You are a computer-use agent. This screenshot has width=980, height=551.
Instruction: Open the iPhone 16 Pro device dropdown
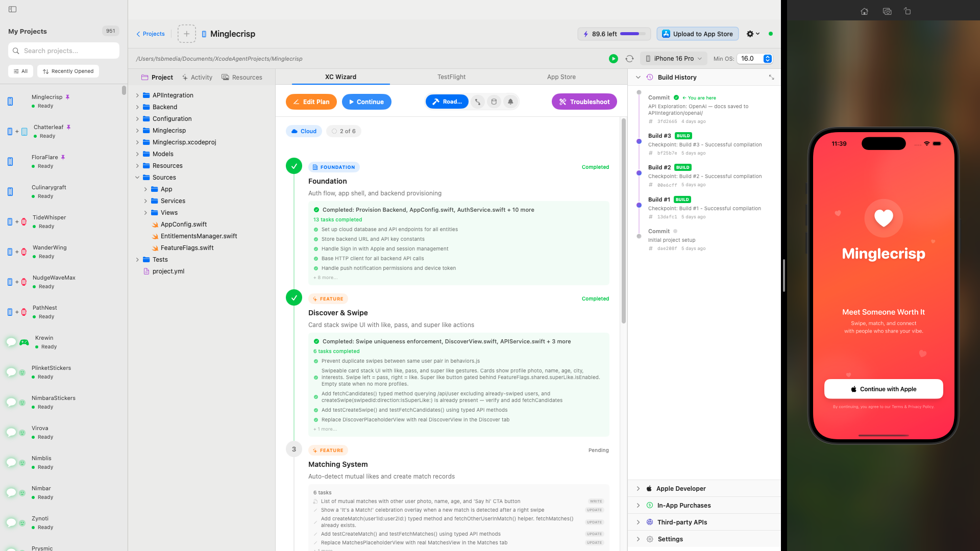[x=673, y=58]
